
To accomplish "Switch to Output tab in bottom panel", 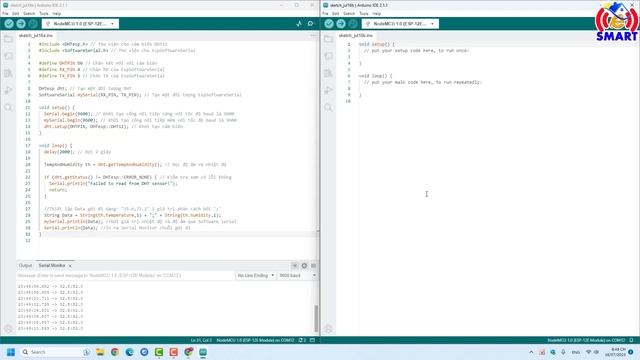I will tap(25, 266).
